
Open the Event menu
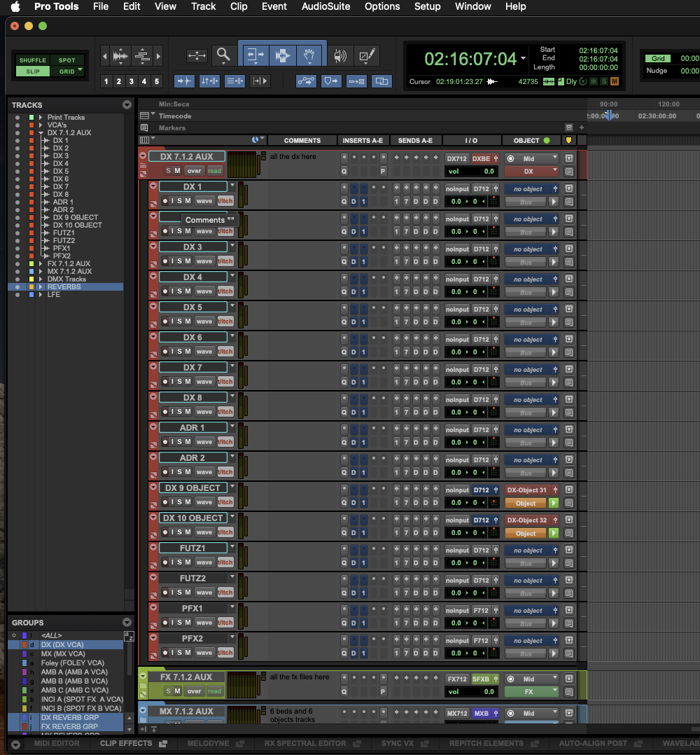click(x=274, y=6)
